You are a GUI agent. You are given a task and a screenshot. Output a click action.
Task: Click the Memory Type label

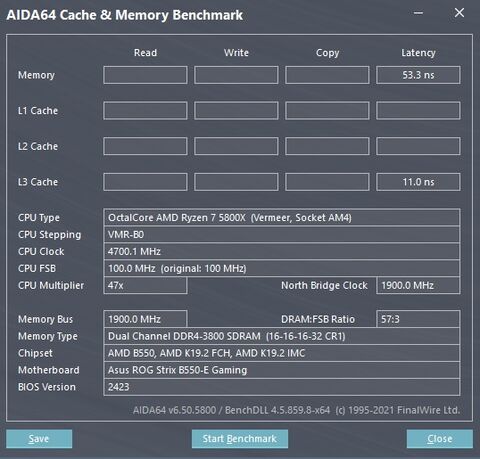(x=48, y=336)
